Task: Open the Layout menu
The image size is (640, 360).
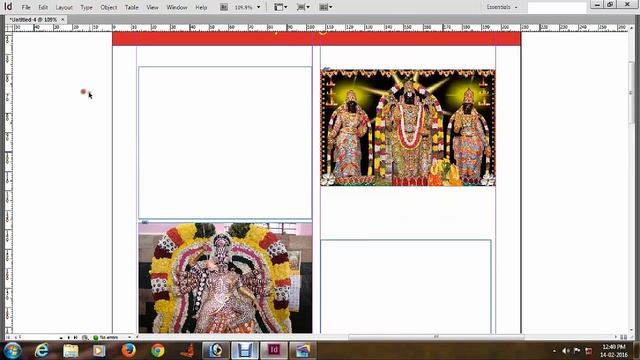Action: [64, 7]
